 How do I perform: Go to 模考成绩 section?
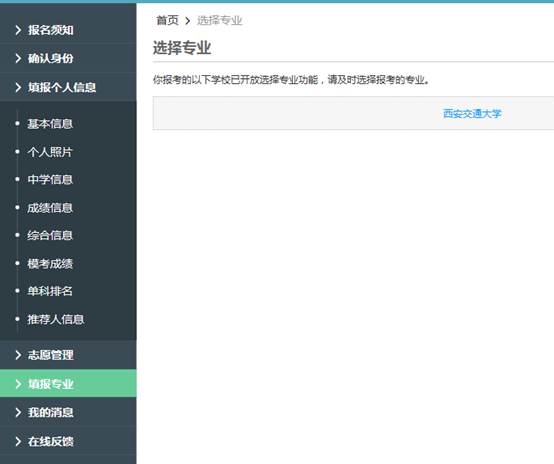(x=50, y=264)
